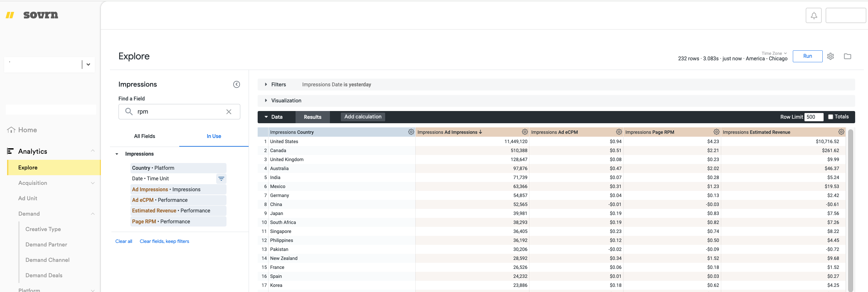Click the notification bell icon

pos(814,15)
